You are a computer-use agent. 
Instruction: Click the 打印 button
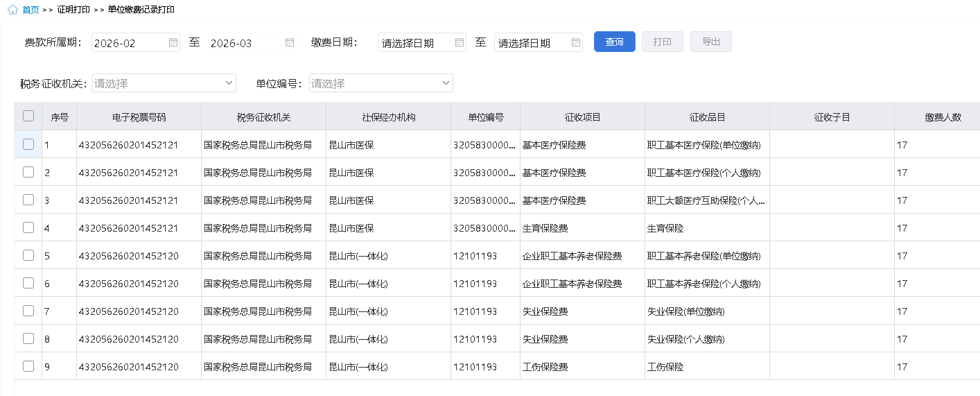click(662, 42)
